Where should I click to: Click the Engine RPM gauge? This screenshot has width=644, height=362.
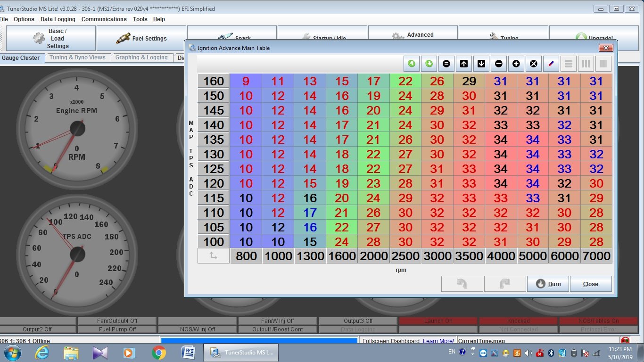point(77,128)
